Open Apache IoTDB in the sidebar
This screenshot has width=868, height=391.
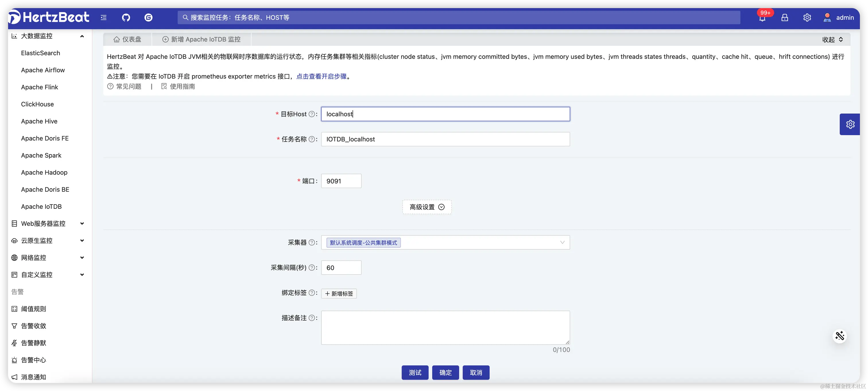click(41, 207)
